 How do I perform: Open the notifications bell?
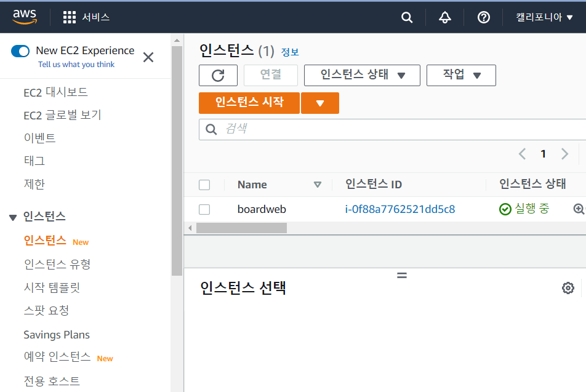tap(444, 17)
